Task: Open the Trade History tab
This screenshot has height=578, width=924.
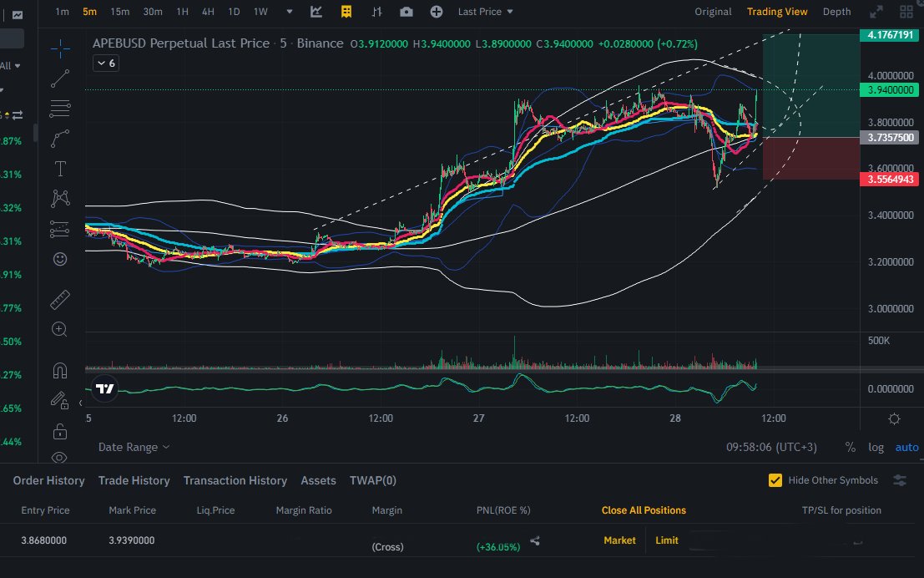Action: (134, 480)
